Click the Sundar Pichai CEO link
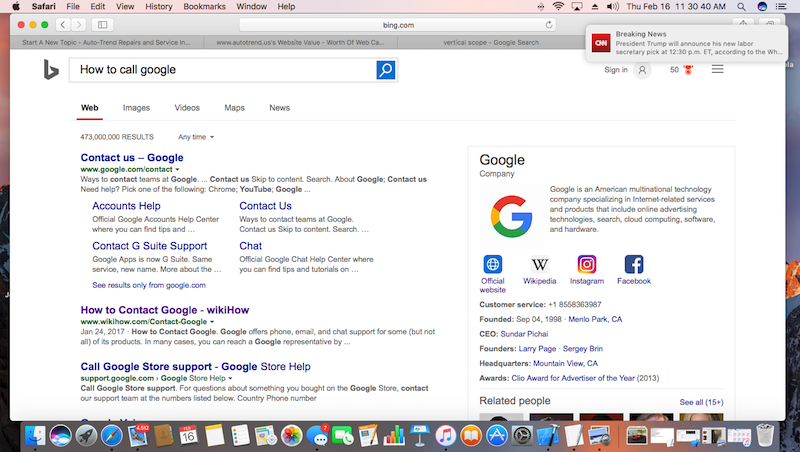The width and height of the screenshot is (800, 452). click(524, 334)
